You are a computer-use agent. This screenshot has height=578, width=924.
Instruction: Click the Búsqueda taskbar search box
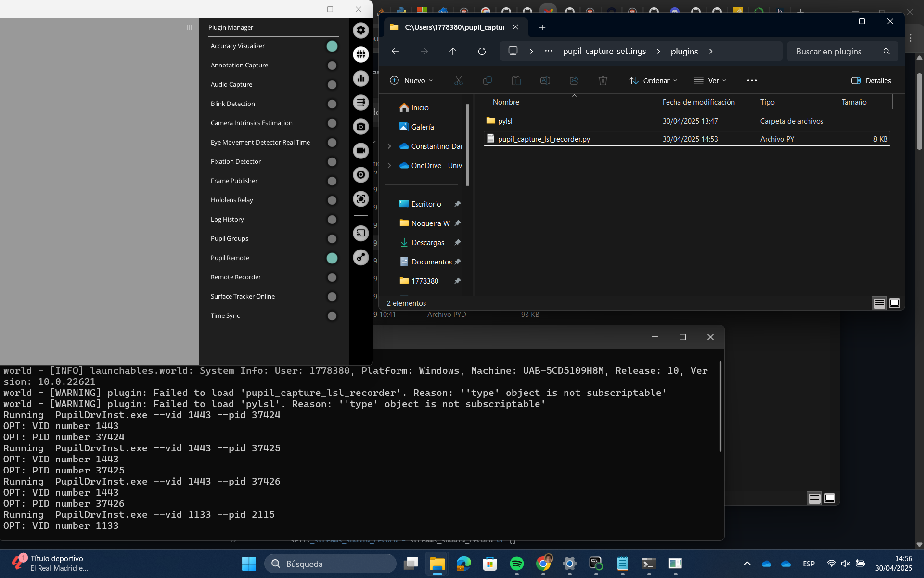(330, 564)
